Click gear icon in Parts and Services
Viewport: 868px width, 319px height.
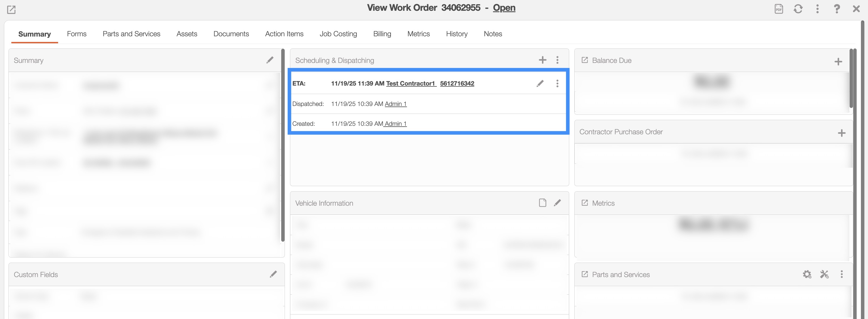tap(807, 274)
